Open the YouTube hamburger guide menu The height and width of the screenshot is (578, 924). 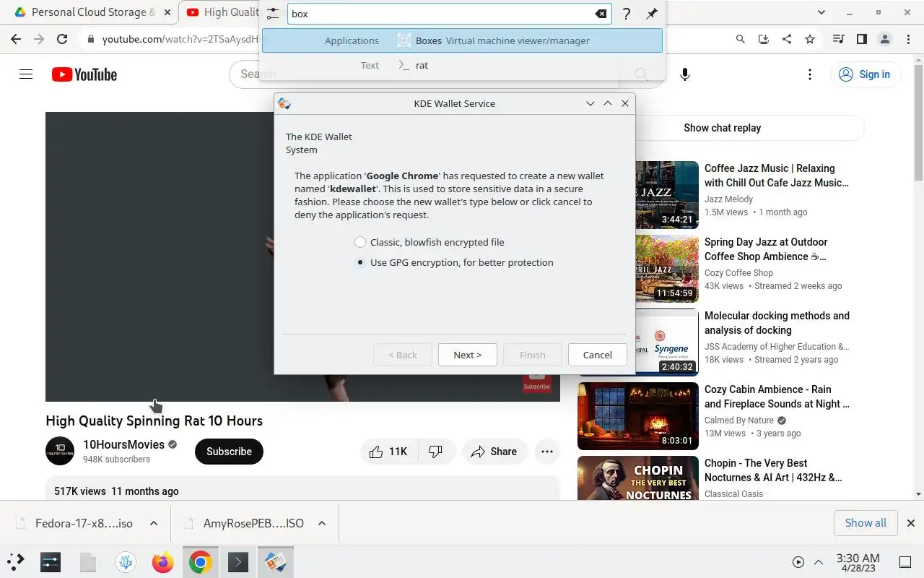click(x=26, y=74)
